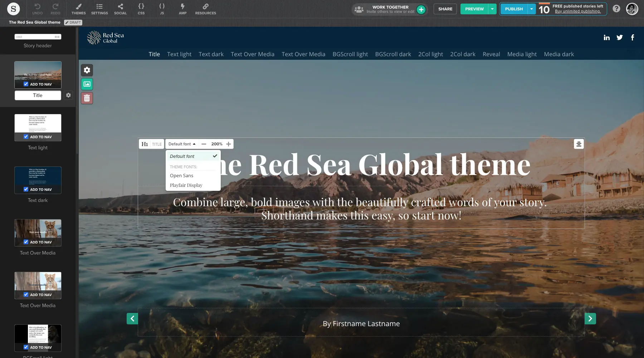Open the help question mark

pos(616,9)
